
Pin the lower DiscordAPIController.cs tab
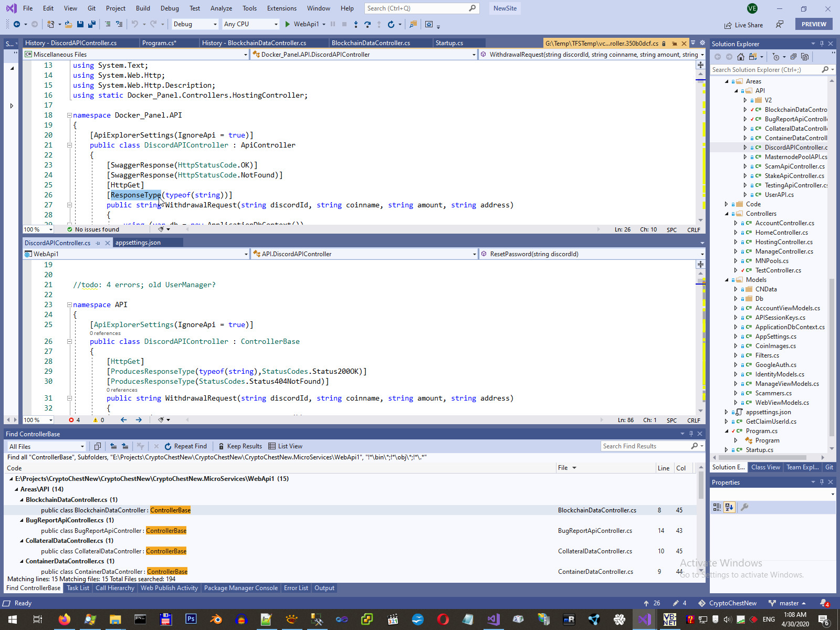tap(98, 243)
